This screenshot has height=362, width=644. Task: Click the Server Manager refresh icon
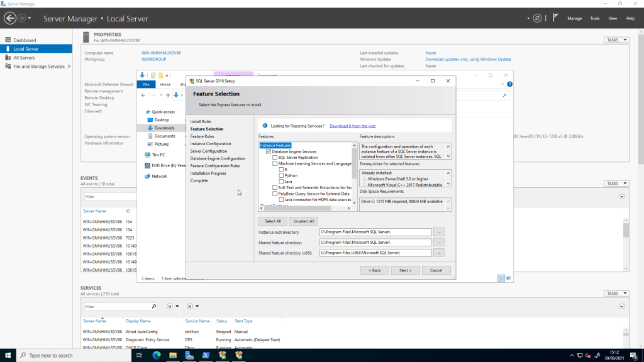pos(536,18)
